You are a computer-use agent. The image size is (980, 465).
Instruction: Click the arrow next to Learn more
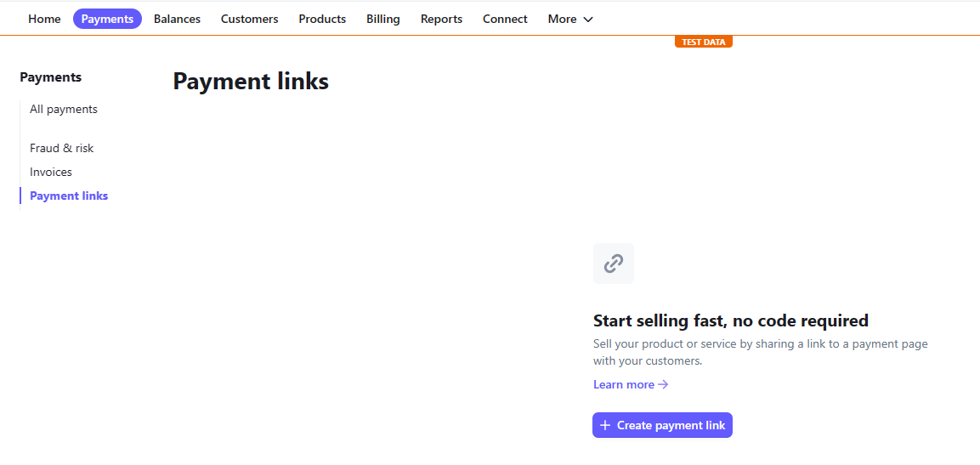(663, 384)
